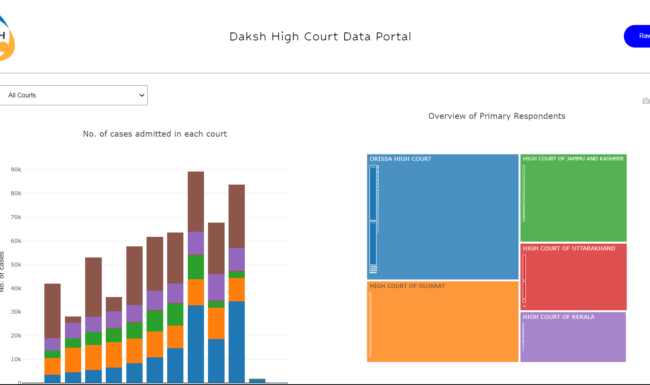
Task: Select the High Court of Uttarakhand tile
Action: click(x=573, y=276)
